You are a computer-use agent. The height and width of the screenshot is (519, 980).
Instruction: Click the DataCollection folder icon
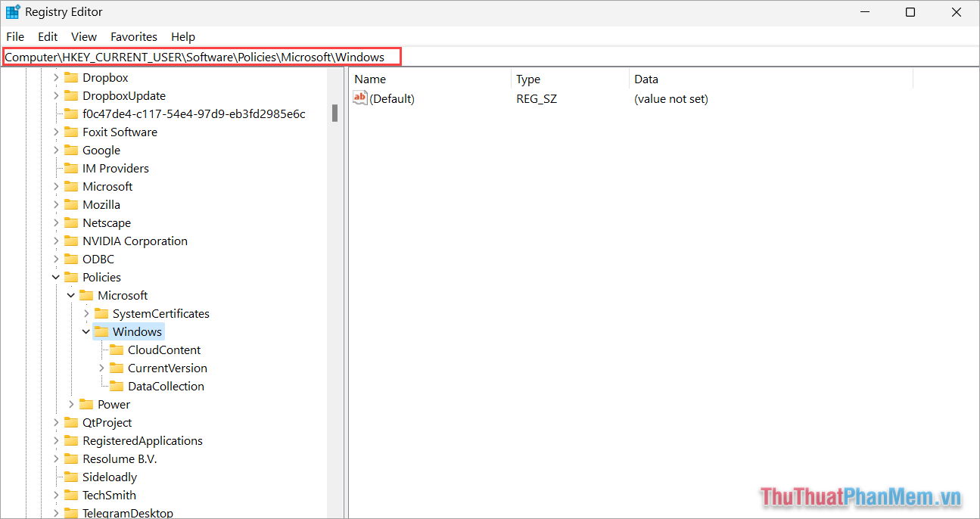coord(117,386)
